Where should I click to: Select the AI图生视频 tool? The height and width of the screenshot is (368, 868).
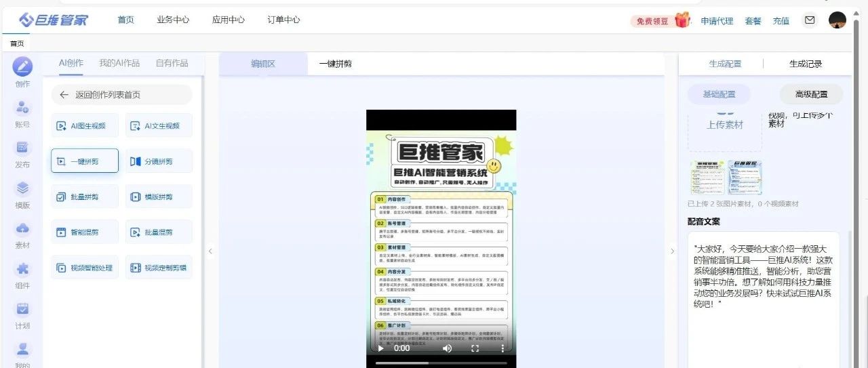click(85, 125)
